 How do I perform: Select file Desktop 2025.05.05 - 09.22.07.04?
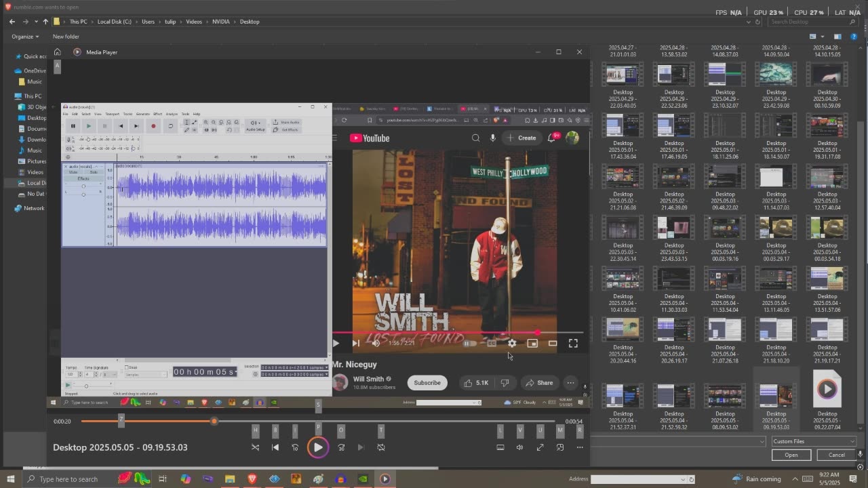[x=827, y=400]
